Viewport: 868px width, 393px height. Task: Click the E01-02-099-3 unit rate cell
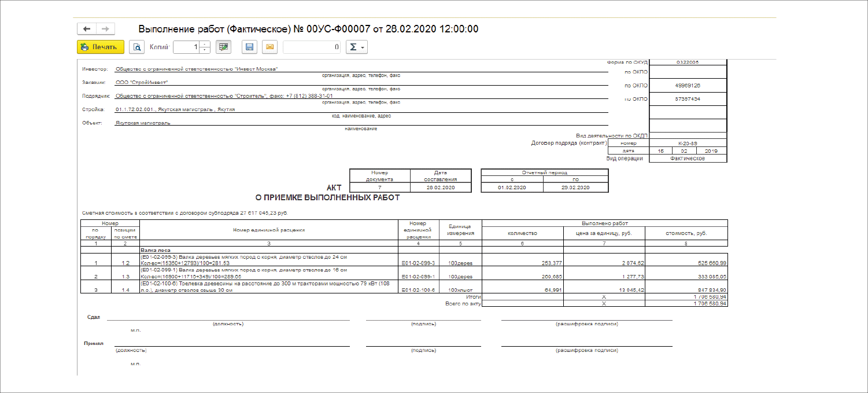click(x=418, y=263)
